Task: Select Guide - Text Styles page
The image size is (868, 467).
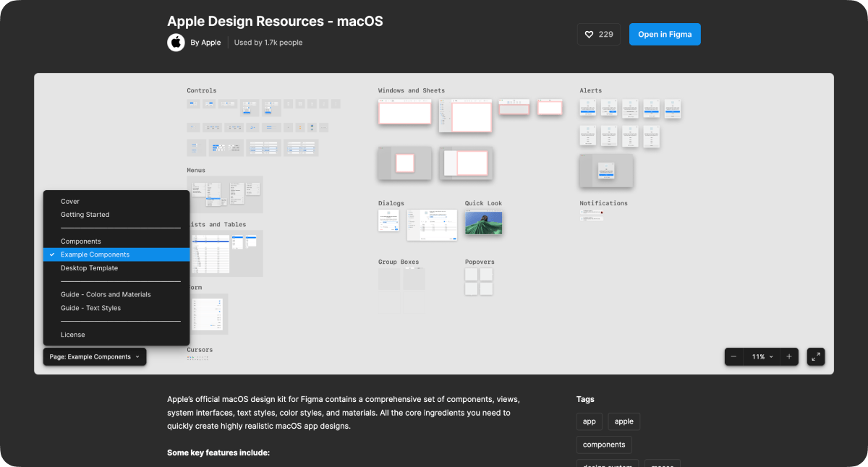Action: 116,308
